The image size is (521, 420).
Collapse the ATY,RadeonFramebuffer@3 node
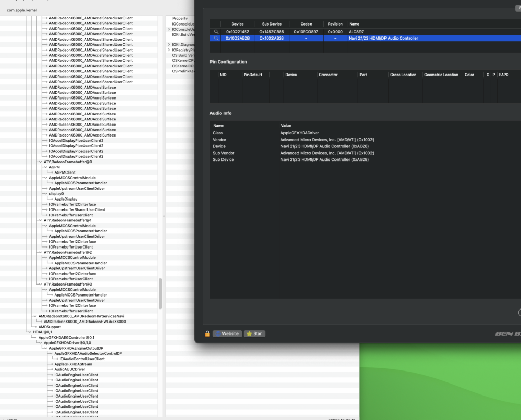41,284
